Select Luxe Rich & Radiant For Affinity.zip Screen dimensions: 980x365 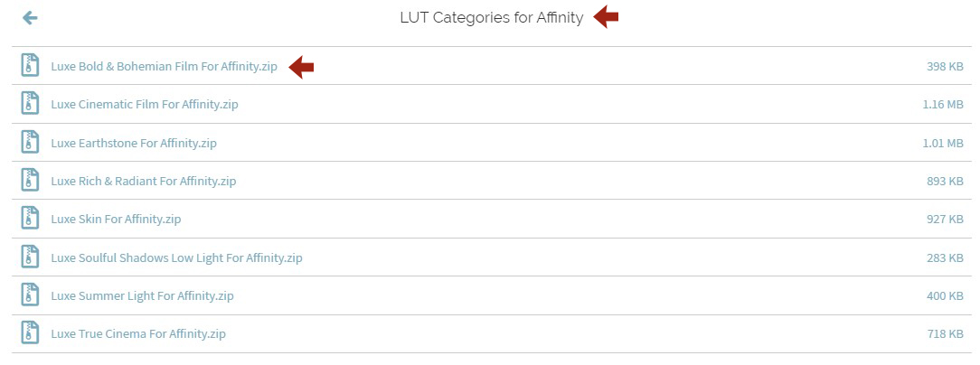pos(143,181)
